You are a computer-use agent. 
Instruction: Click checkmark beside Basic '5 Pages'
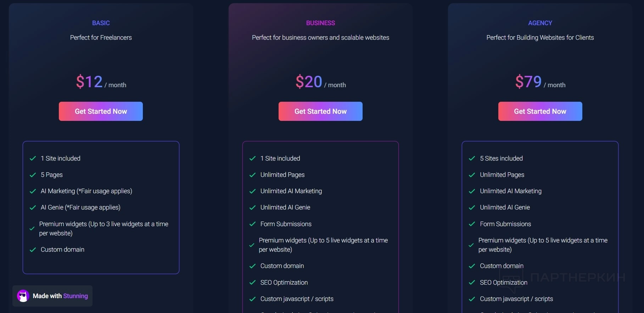(33, 175)
